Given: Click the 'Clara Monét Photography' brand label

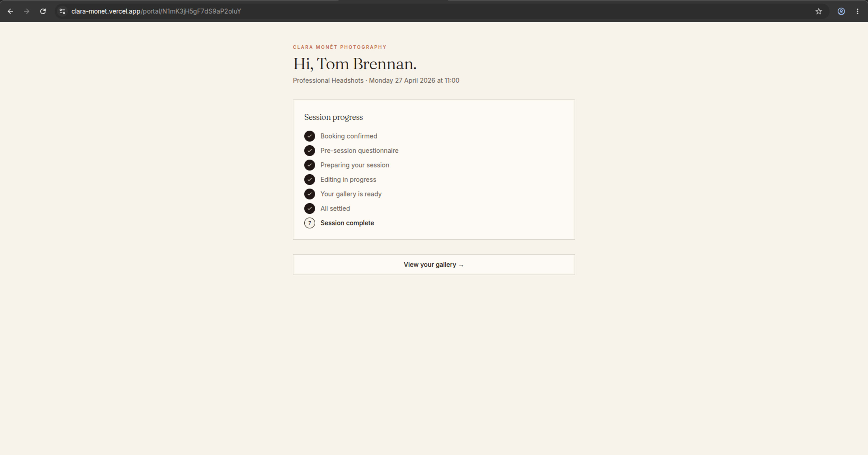Looking at the screenshot, I should tap(340, 47).
